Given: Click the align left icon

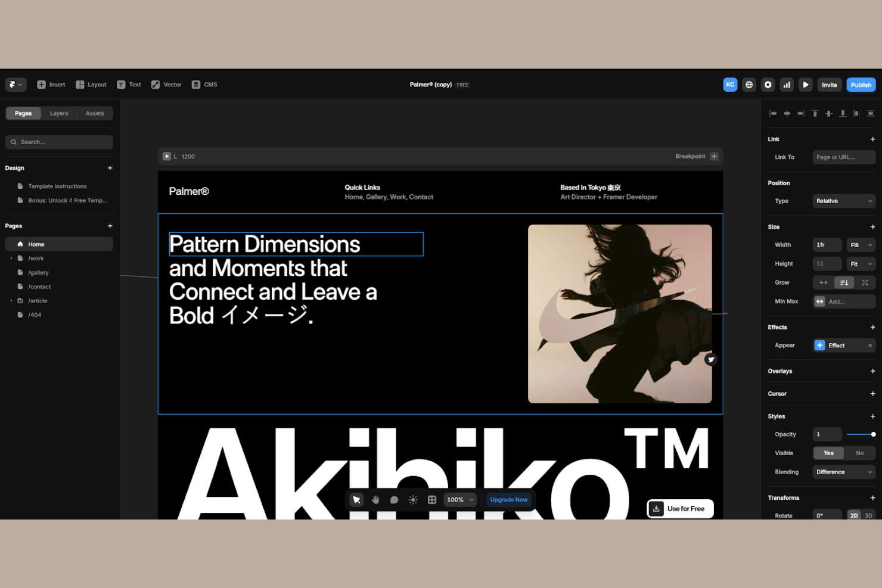Looking at the screenshot, I should [773, 113].
